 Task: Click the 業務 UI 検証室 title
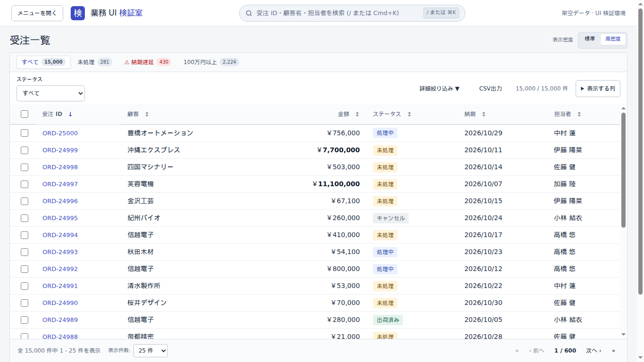tap(116, 13)
